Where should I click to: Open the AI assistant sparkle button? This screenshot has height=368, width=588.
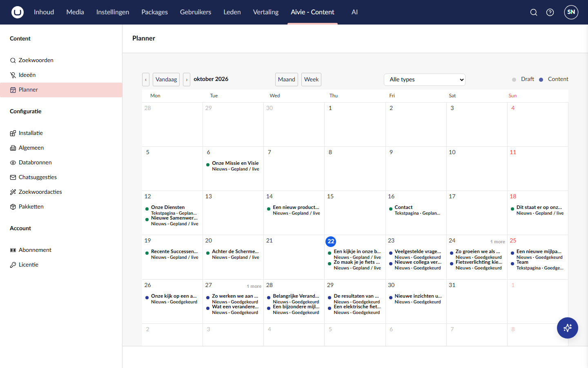click(568, 328)
